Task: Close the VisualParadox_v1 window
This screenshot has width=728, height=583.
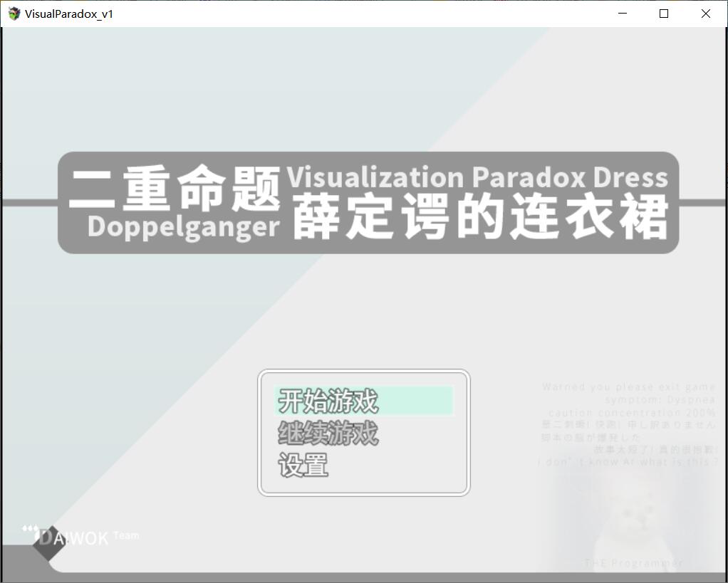Action: pyautogui.click(x=706, y=14)
